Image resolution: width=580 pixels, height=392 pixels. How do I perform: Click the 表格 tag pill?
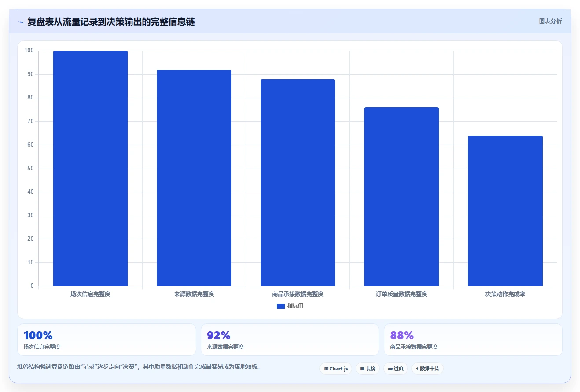pyautogui.click(x=367, y=369)
